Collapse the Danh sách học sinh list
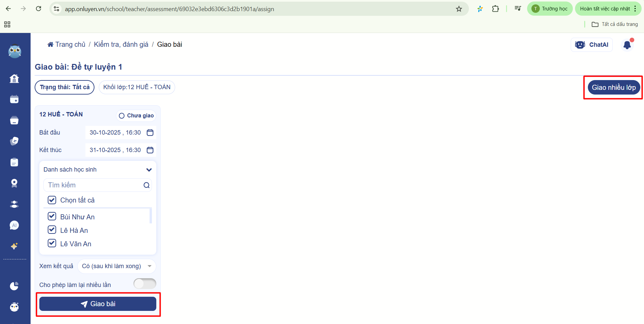 pyautogui.click(x=149, y=170)
